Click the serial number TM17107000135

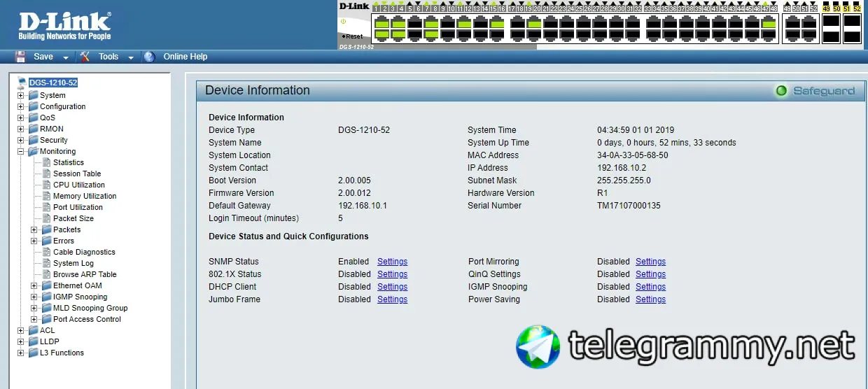pos(629,206)
